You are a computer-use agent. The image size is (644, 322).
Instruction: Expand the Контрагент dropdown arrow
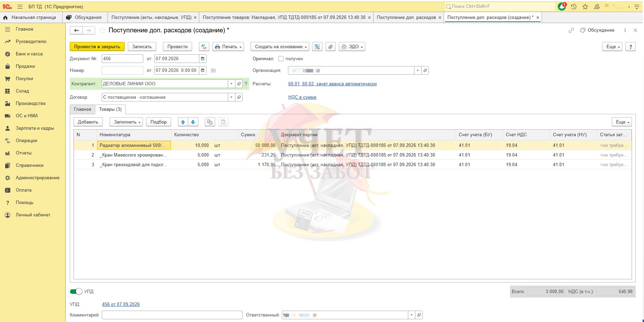231,84
